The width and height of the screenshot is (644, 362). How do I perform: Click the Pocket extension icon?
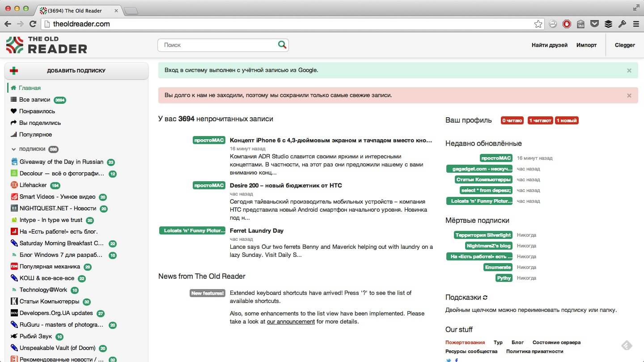594,24
